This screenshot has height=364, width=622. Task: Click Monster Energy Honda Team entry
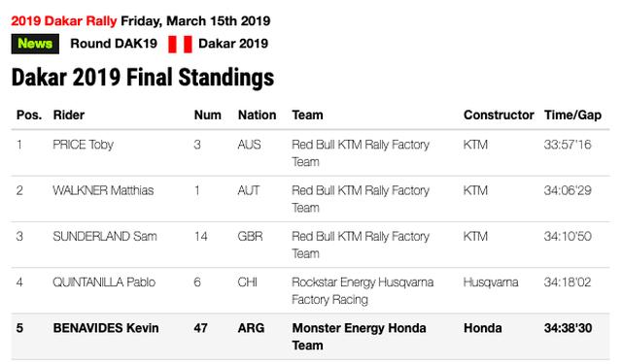[359, 337]
